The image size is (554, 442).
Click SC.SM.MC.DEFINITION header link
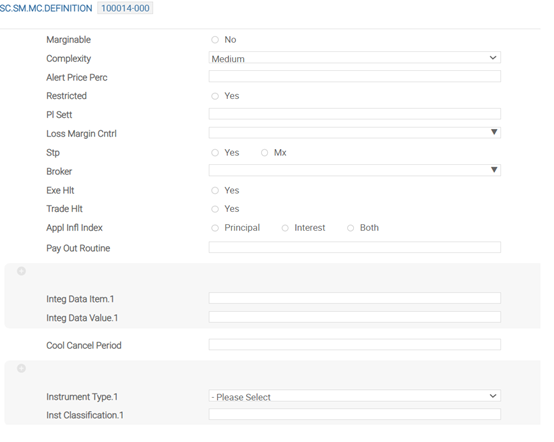[46, 8]
